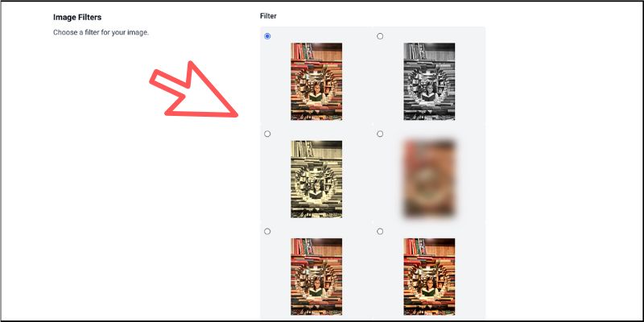The width and height of the screenshot is (644, 322).
Task: Click the 'Filter' field label
Action: (x=268, y=16)
